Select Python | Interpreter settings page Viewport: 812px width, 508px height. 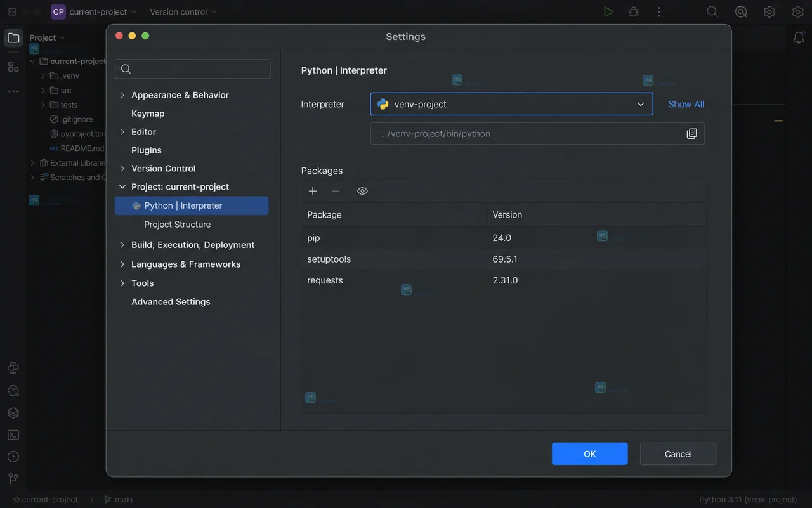tap(192, 205)
